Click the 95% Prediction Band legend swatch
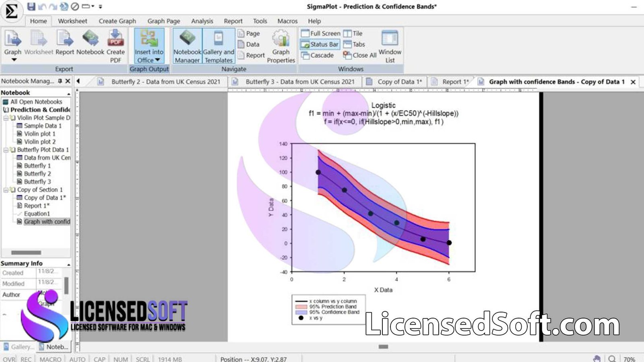The height and width of the screenshot is (362, 644). point(300,306)
